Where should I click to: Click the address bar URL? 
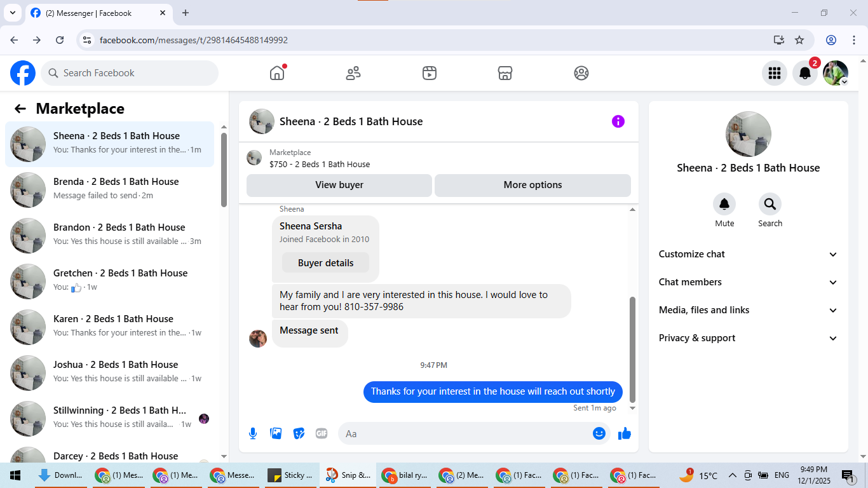(x=194, y=40)
